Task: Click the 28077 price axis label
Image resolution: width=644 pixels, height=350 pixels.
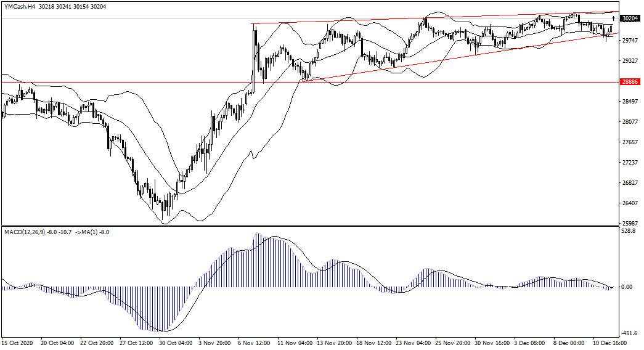Action: 630,122
